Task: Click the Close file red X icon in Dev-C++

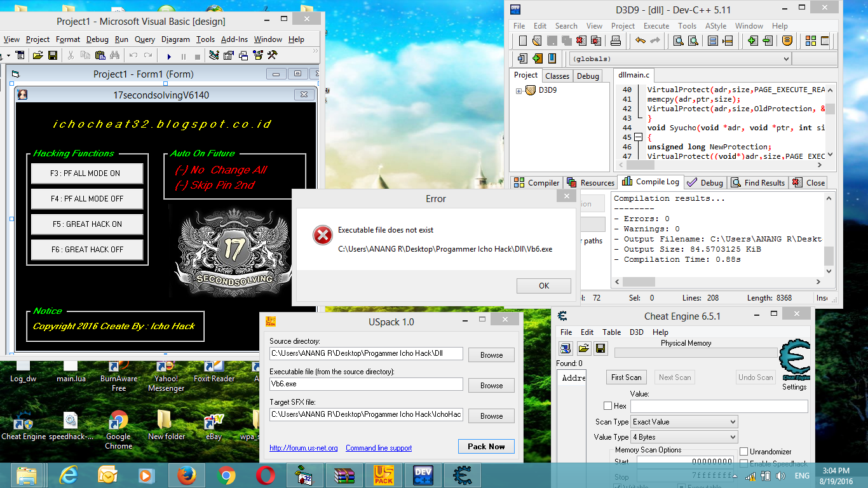Action: [581, 41]
